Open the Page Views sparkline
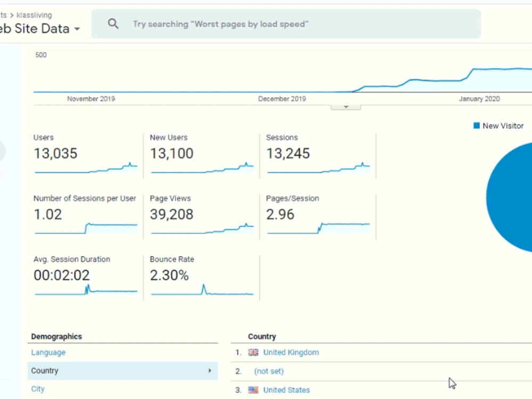 point(202,228)
